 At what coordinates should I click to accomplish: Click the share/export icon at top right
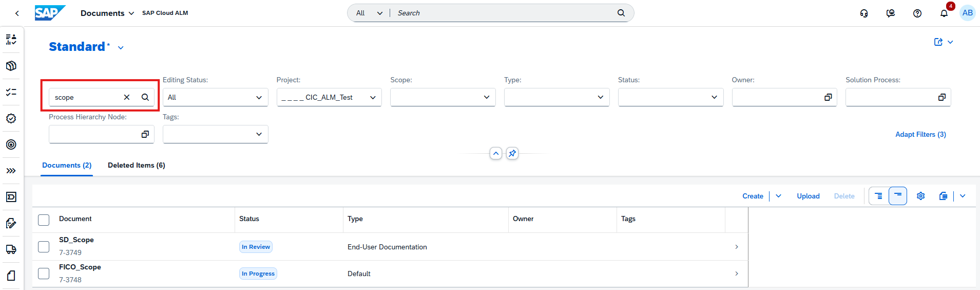pos(938,42)
